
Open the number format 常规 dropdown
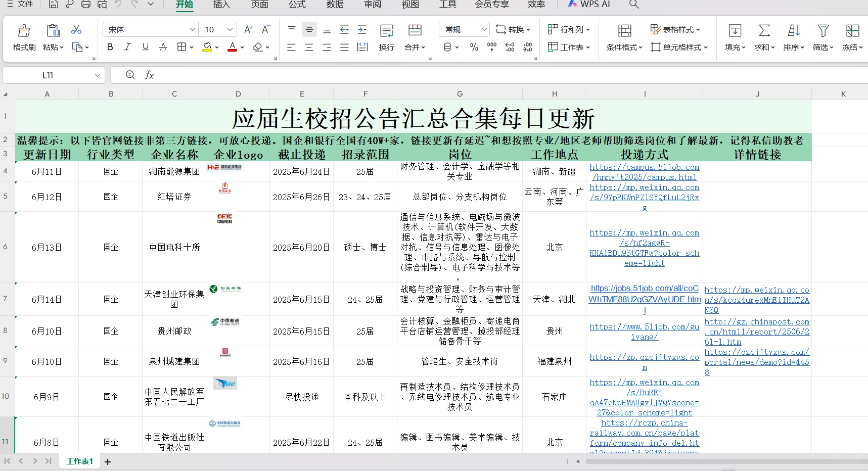(x=484, y=29)
